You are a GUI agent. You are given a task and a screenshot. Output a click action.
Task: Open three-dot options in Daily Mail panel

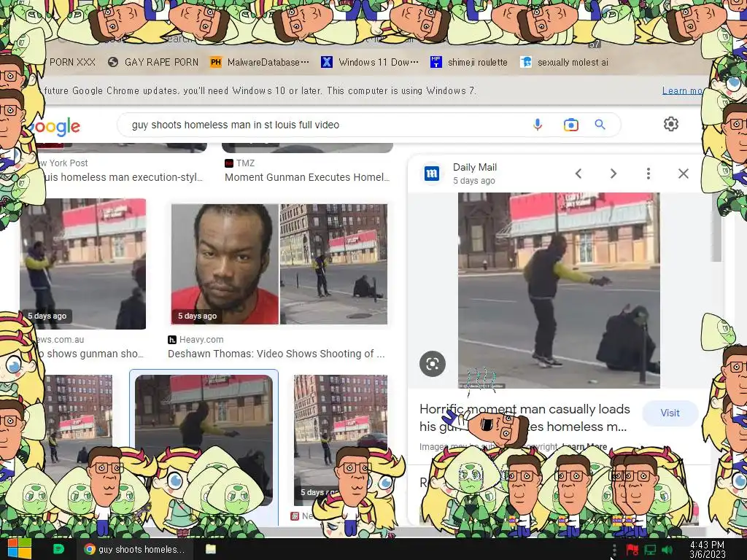[648, 174]
